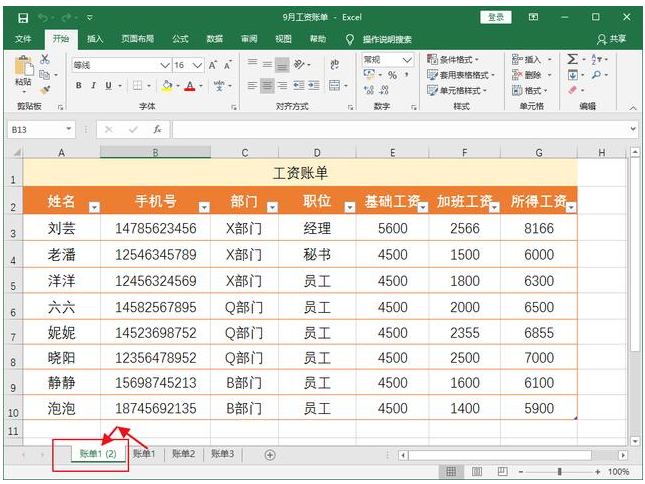Expand the font name dropdown 等线

[164, 65]
